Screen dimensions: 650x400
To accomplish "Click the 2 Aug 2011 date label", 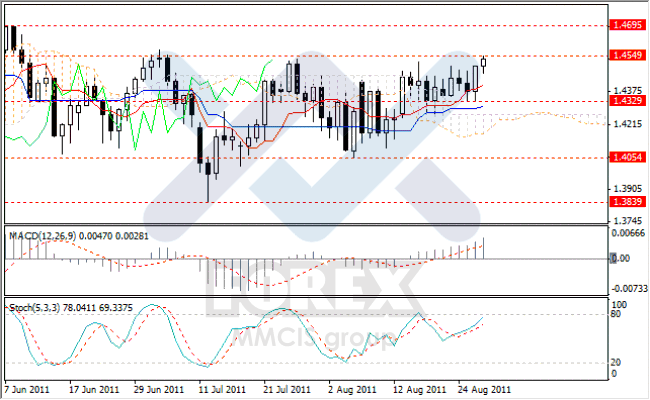I will [x=352, y=390].
